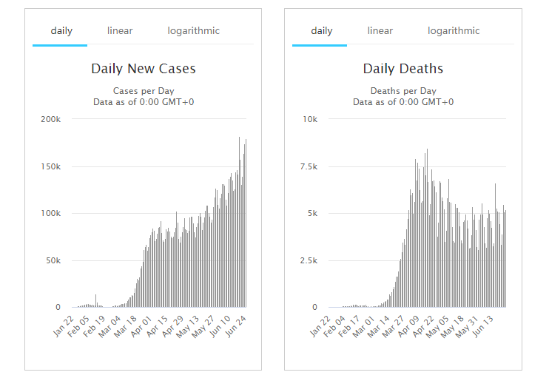
Task: Switch Daily Deaths chart to linear tab
Action: point(380,31)
